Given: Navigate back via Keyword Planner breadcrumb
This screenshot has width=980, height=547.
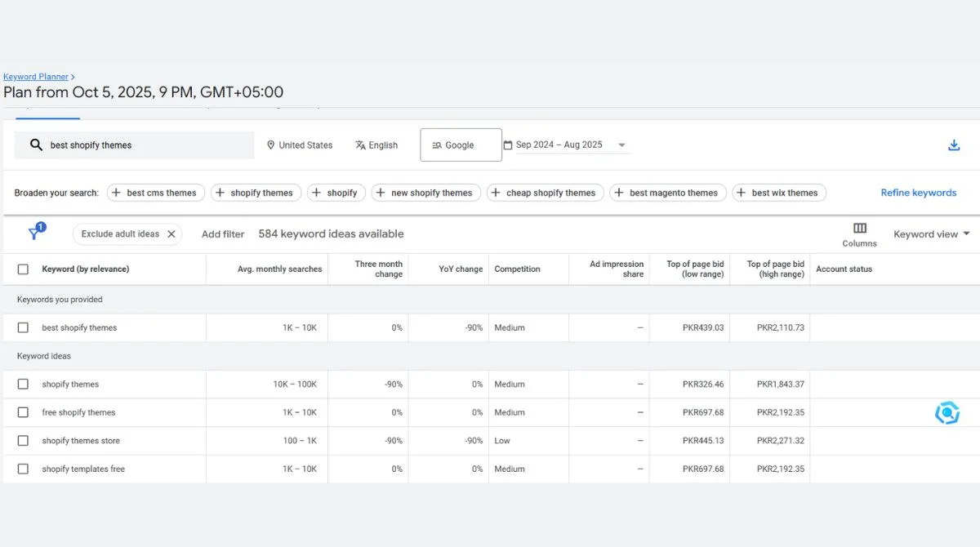Looking at the screenshot, I should click(x=35, y=76).
